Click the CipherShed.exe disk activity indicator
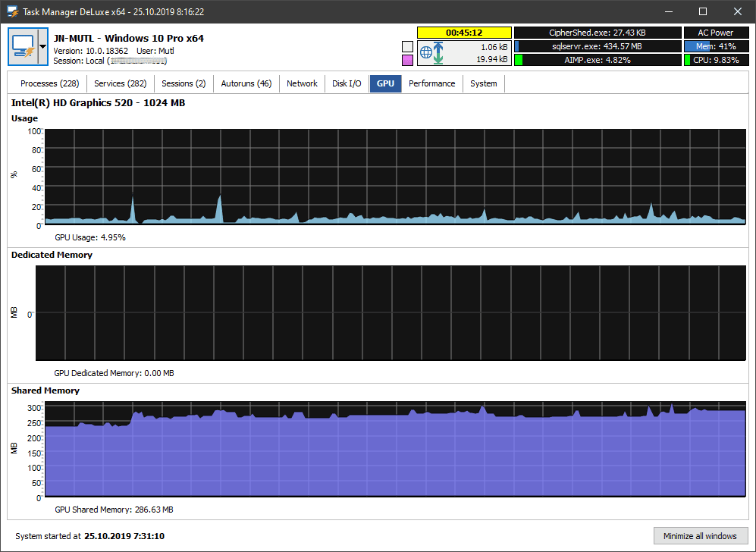Screen dimensions: 756x552 click(598, 32)
